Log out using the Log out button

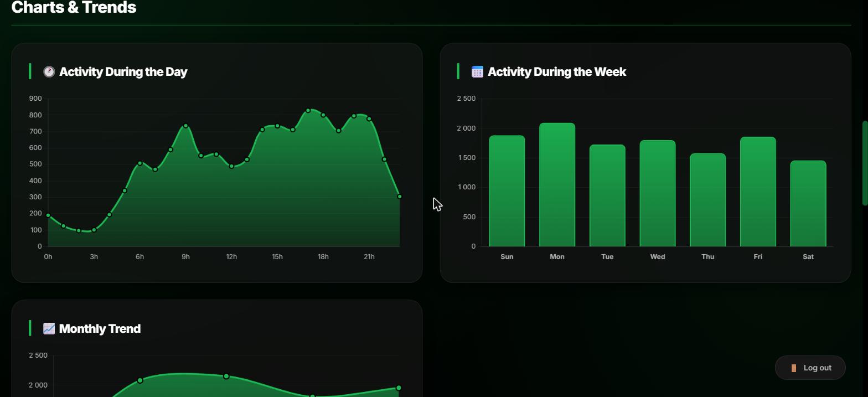point(810,368)
